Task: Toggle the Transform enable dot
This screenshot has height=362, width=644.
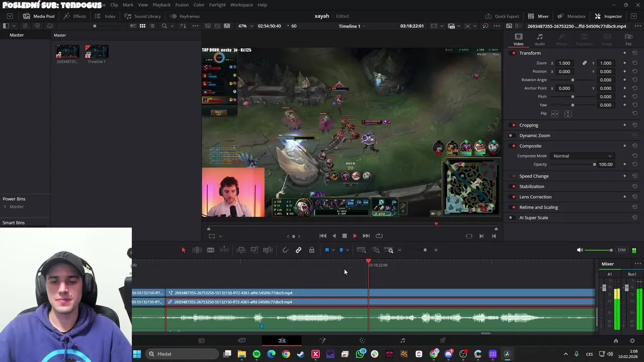Action: click(514, 53)
